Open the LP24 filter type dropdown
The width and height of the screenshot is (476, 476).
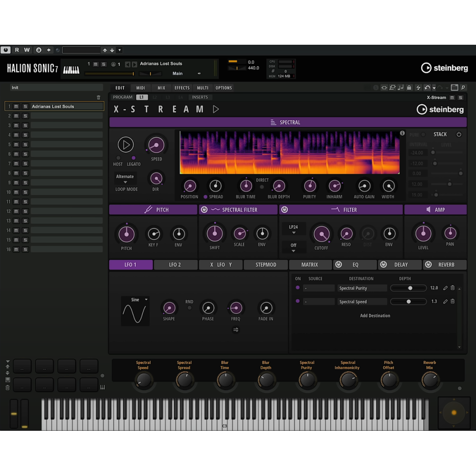(294, 228)
